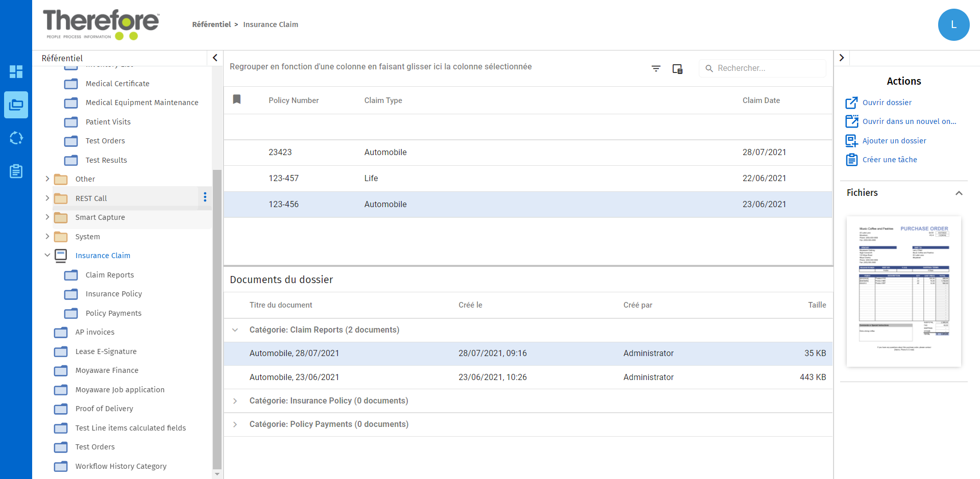Image resolution: width=980 pixels, height=479 pixels.
Task: Expand the Catégorie: Insurance Policy group
Action: (235, 400)
